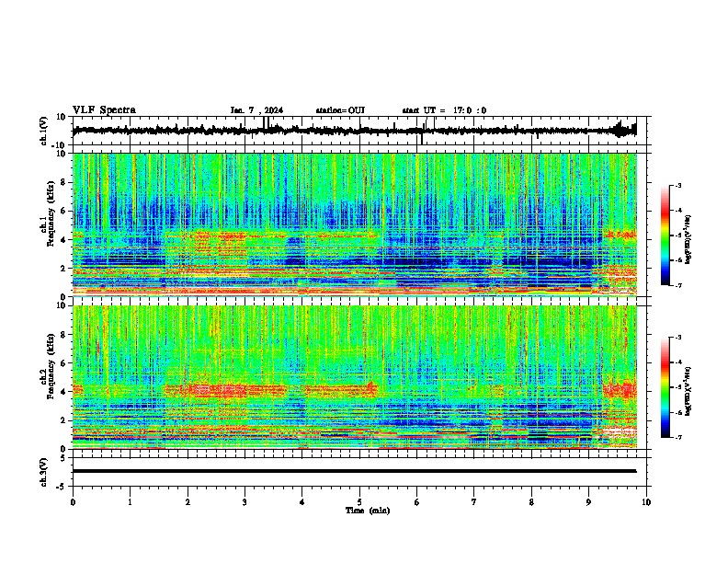Click the '4' kHz tick on ch.1 spectrogram
This screenshot has width=728, height=563.
coord(63,240)
